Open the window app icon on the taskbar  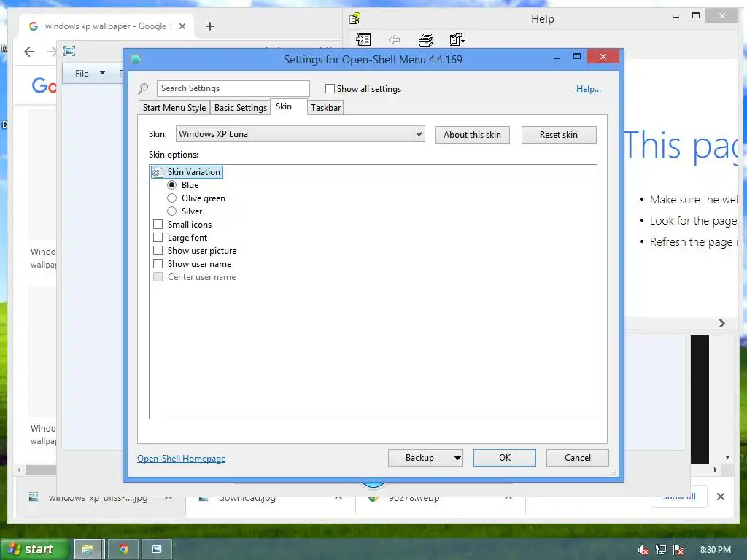[157, 549]
